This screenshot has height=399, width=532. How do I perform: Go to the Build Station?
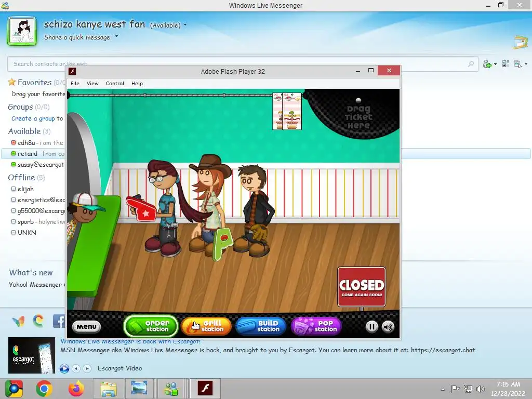[261, 326]
